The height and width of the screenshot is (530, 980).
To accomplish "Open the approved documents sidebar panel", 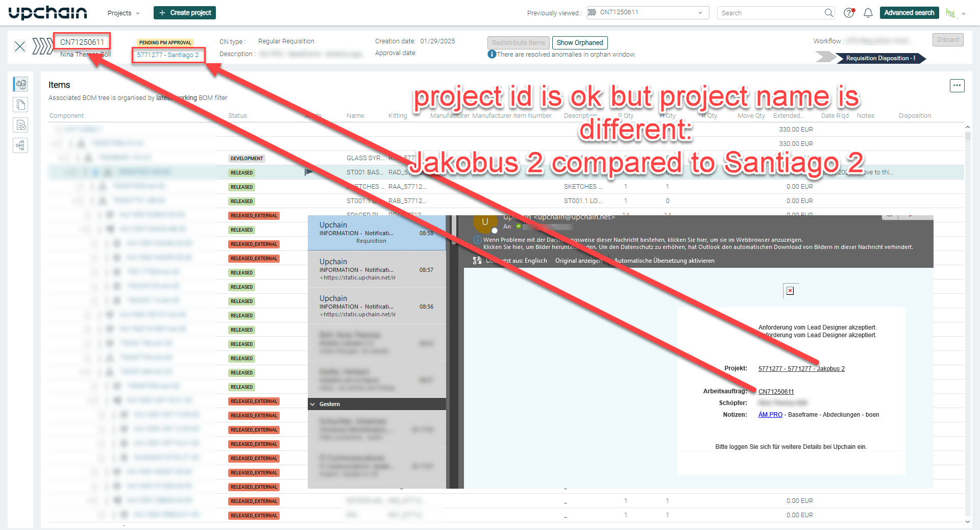I will 20,125.
